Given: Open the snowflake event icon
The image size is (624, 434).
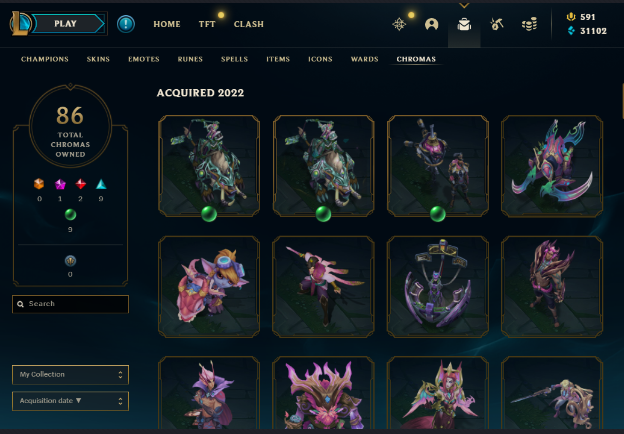Looking at the screenshot, I should pyautogui.click(x=399, y=24).
